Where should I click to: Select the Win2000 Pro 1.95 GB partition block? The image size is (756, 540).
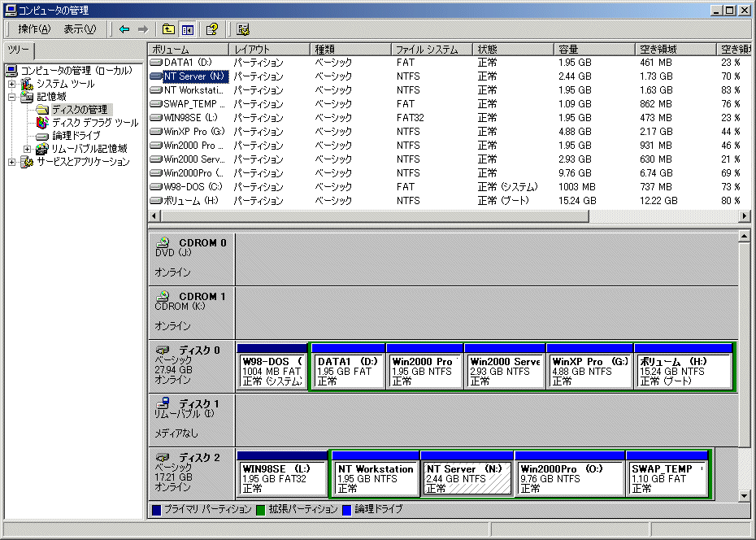(425, 367)
